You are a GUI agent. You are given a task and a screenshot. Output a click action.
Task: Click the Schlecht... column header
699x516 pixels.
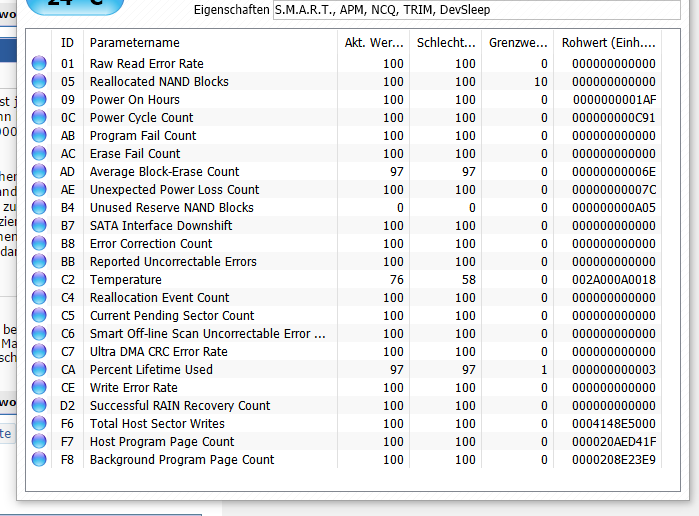tap(445, 43)
